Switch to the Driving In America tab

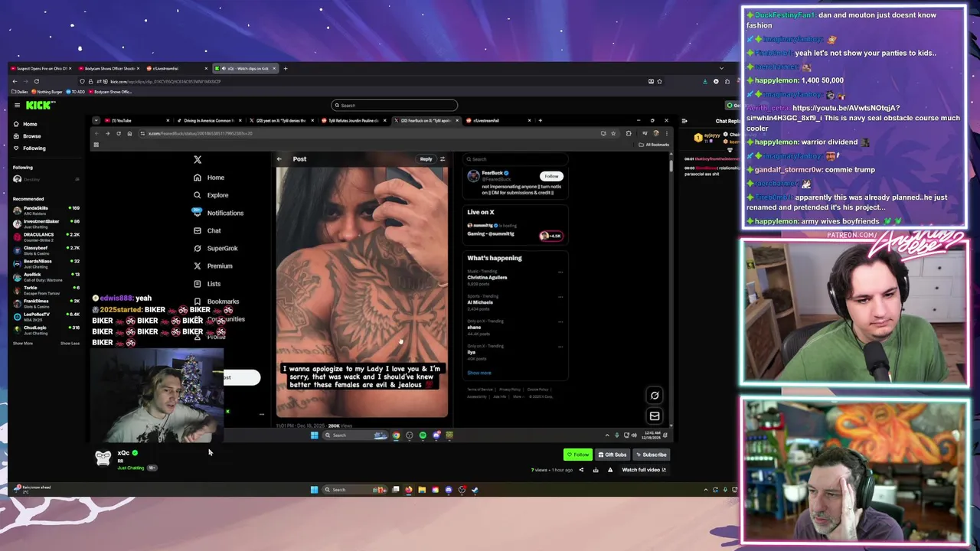pyautogui.click(x=207, y=120)
